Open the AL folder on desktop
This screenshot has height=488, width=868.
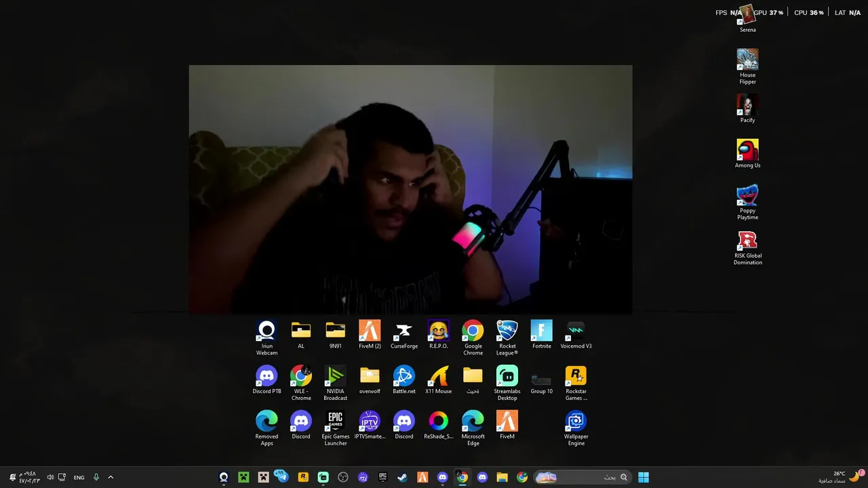(x=301, y=335)
